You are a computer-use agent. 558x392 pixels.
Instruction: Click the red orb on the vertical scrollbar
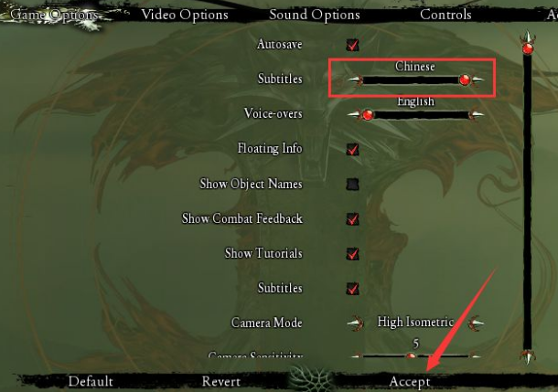click(x=528, y=48)
